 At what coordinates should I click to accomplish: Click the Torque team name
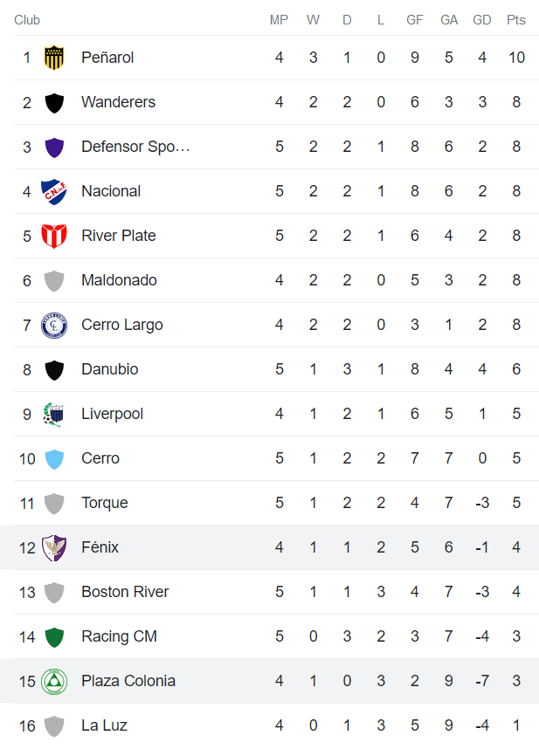click(105, 503)
